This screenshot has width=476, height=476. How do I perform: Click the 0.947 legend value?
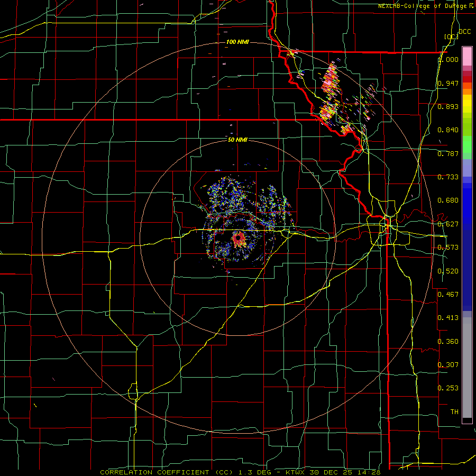[448, 83]
